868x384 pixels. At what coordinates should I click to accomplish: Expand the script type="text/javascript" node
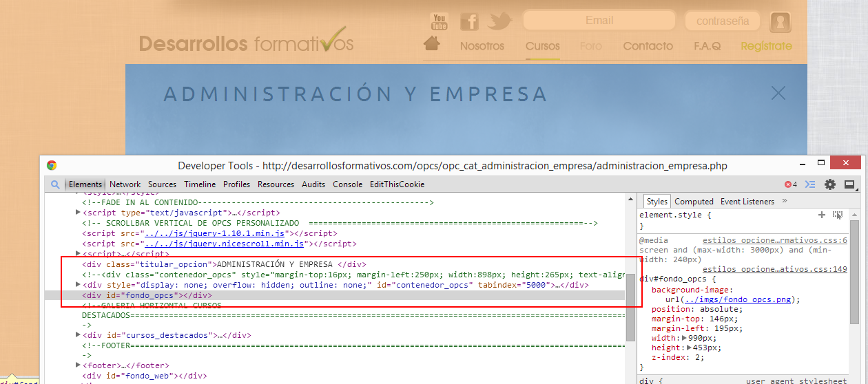pyautogui.click(x=78, y=213)
